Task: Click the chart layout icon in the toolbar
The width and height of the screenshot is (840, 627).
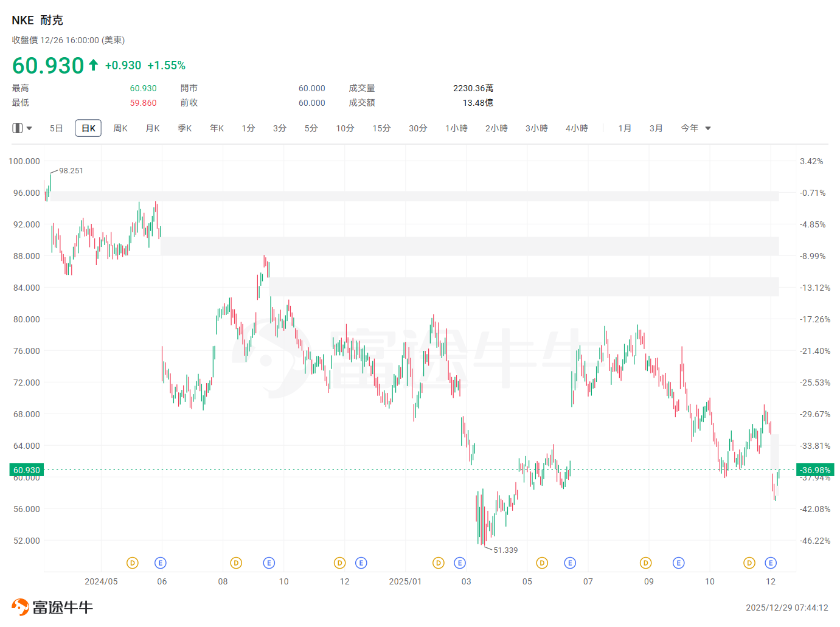Action: coord(18,128)
